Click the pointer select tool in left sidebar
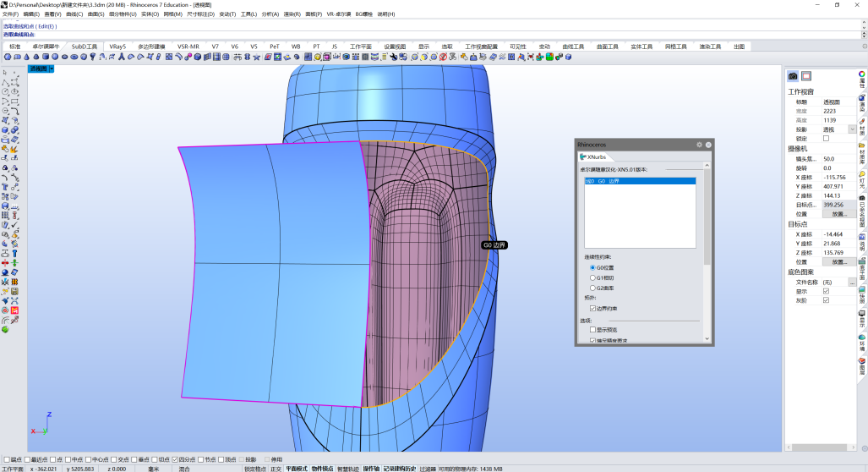The width and height of the screenshot is (868, 472). [x=5, y=72]
